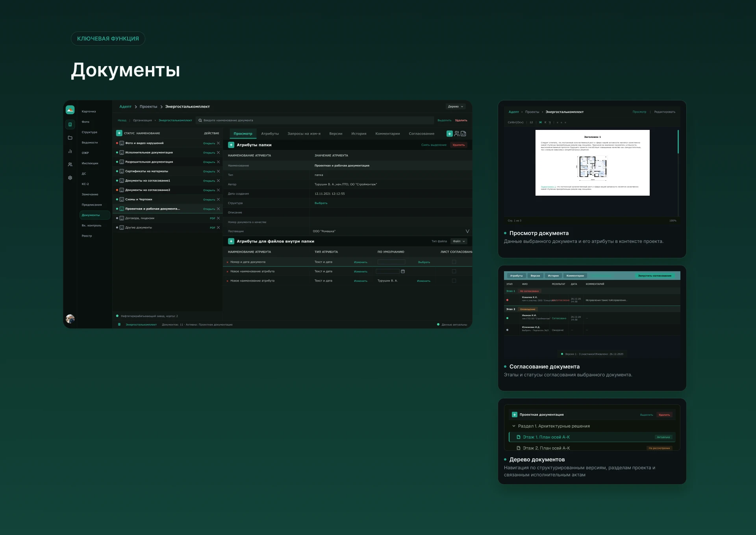Click 'Открыть' for 'Исполнительная документация'
756x535 pixels.
209,153
